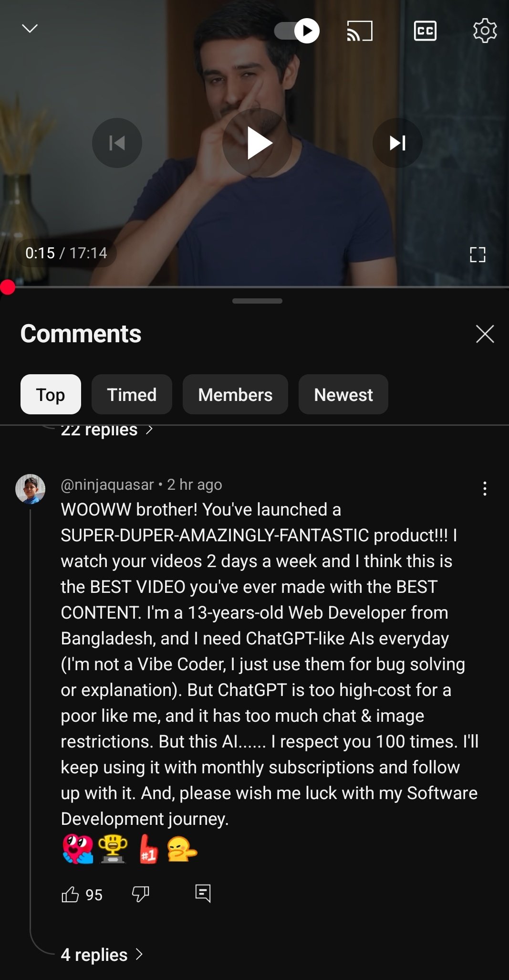
Task: Show Members comments
Action: click(x=235, y=394)
